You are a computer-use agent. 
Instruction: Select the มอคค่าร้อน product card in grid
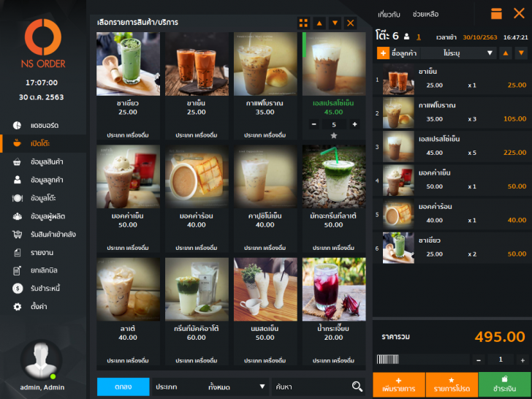point(197,199)
